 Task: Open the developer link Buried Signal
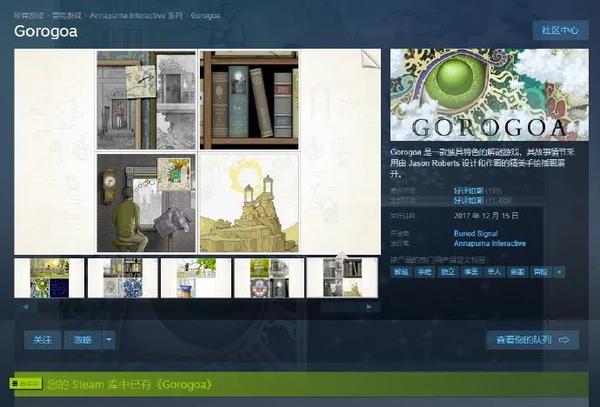point(476,233)
